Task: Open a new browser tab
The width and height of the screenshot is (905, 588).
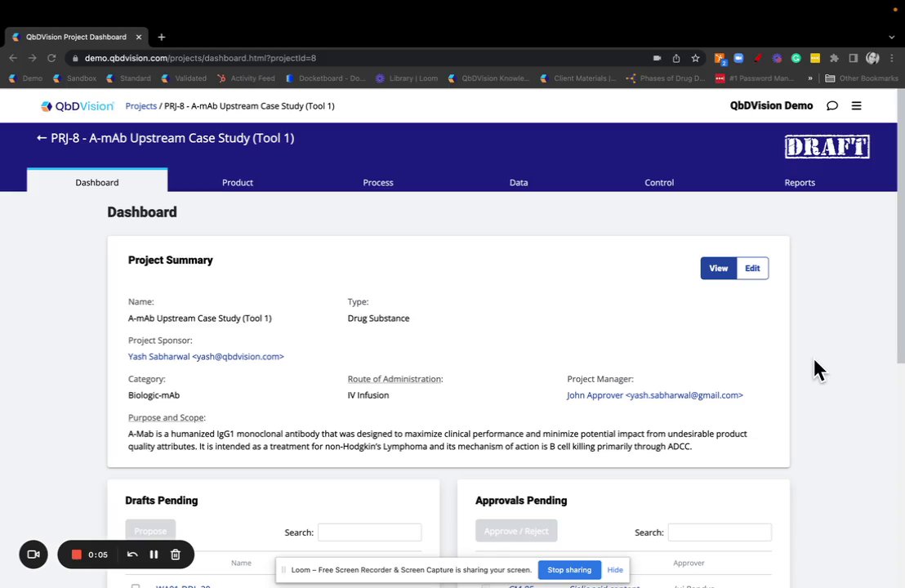Action: coord(162,37)
